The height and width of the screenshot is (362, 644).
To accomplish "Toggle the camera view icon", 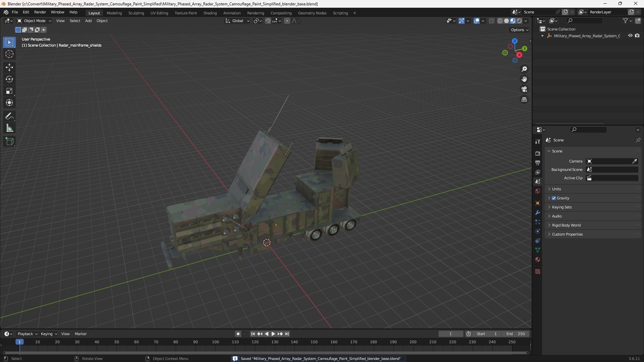I will pyautogui.click(x=524, y=89).
